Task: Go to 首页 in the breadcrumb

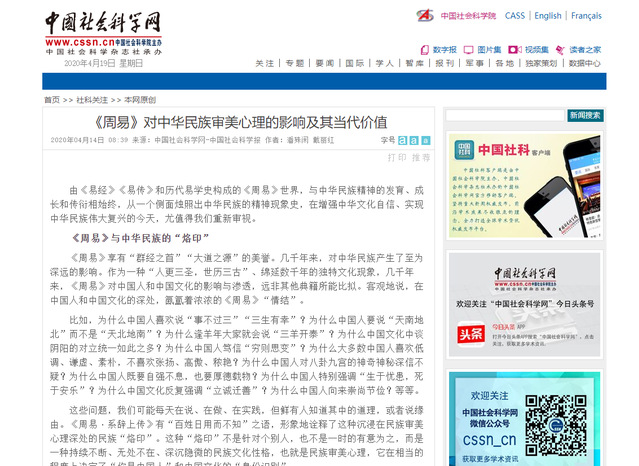Action: click(x=51, y=100)
